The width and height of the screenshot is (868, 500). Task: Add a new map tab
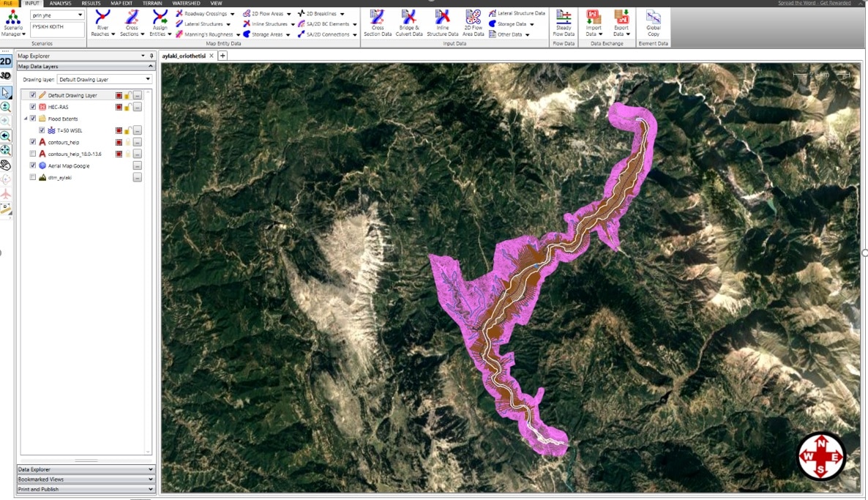click(x=222, y=56)
